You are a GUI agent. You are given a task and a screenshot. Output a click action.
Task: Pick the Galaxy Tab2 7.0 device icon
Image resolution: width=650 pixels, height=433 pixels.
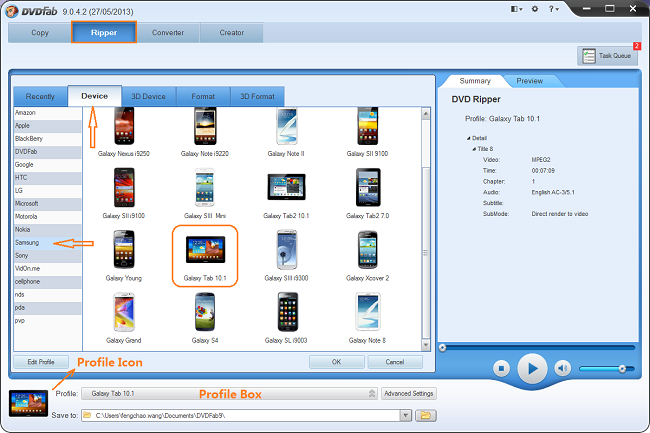(x=368, y=187)
